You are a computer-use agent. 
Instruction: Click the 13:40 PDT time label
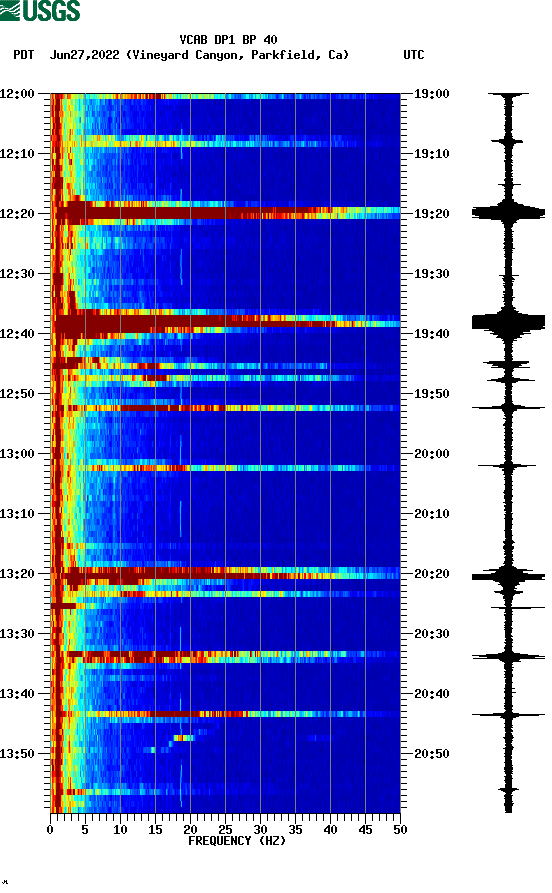coord(17,694)
